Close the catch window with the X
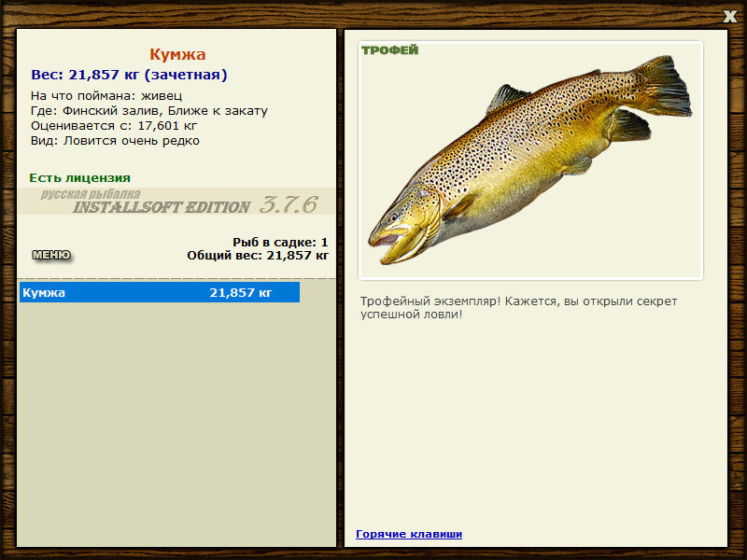This screenshot has width=747, height=560. coord(729,16)
